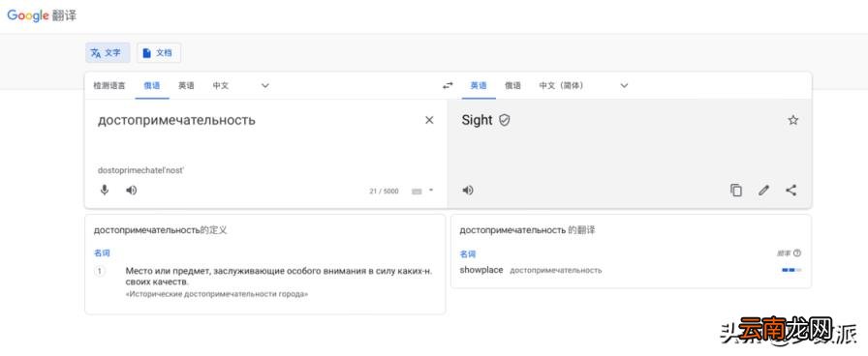Screen dimensions: 868x356
Task: Click the 名词 label in definitions
Action: click(102, 253)
